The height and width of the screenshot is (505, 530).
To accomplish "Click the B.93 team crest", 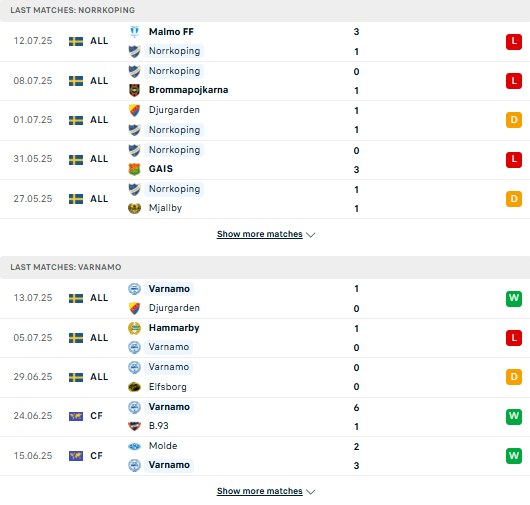I will coord(135,426).
